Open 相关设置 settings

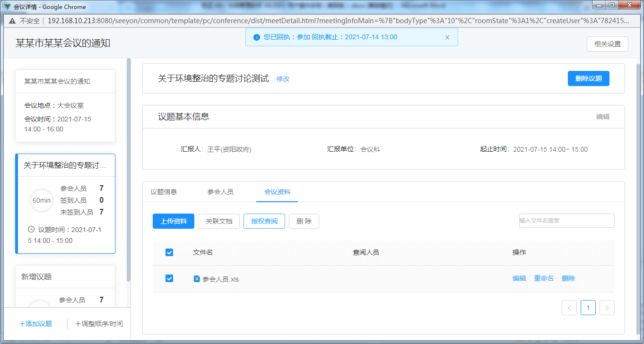pos(608,44)
